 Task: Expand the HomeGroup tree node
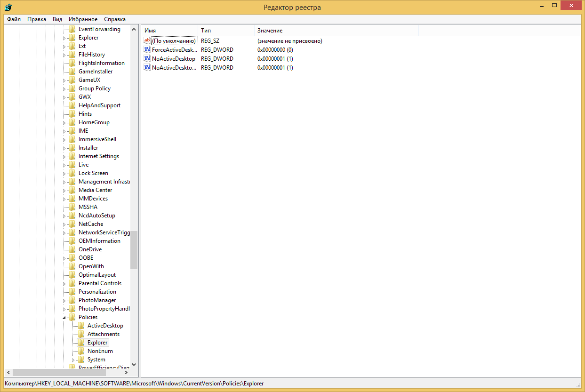click(x=64, y=123)
